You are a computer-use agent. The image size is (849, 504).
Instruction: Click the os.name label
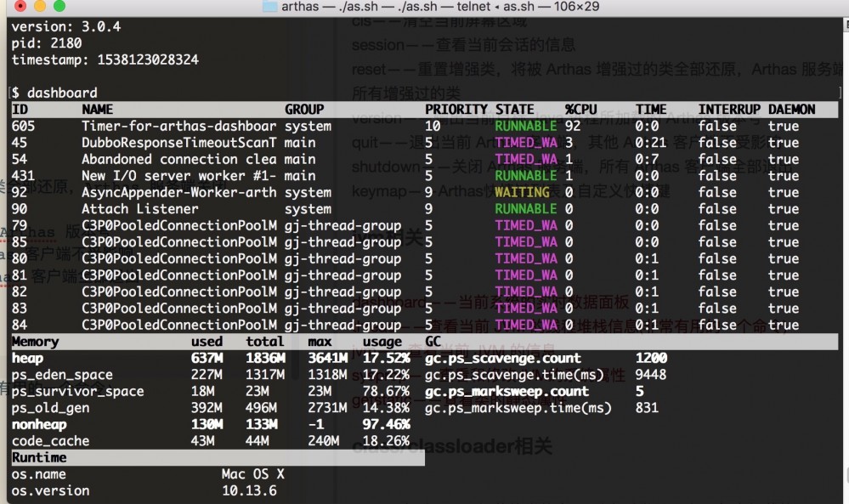click(39, 475)
